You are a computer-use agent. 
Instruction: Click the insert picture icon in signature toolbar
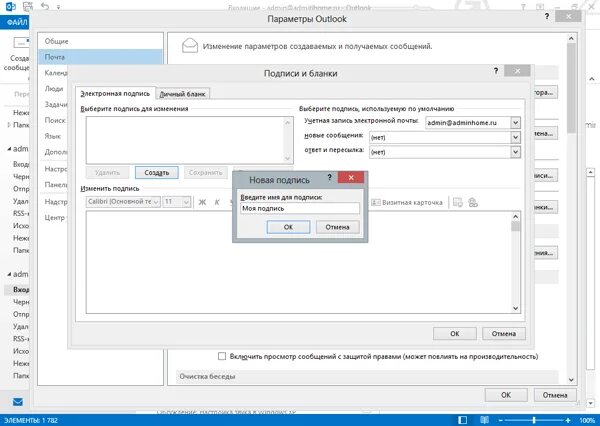tap(458, 202)
